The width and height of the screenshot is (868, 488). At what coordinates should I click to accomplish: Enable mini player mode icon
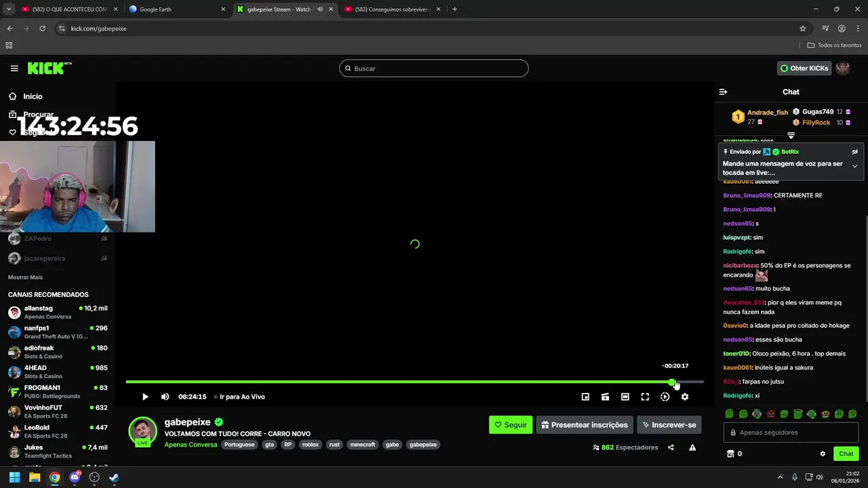tap(585, 396)
